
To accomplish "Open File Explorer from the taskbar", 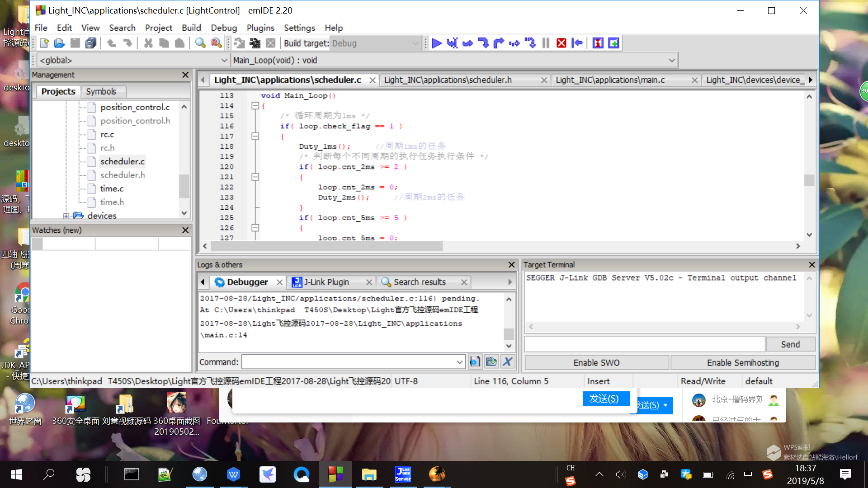I will pyautogui.click(x=369, y=474).
